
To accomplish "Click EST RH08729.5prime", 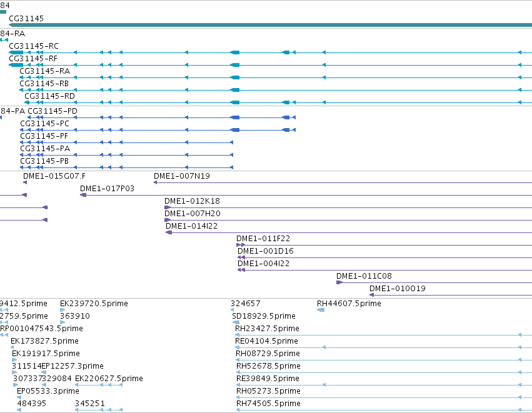I will (x=268, y=354).
